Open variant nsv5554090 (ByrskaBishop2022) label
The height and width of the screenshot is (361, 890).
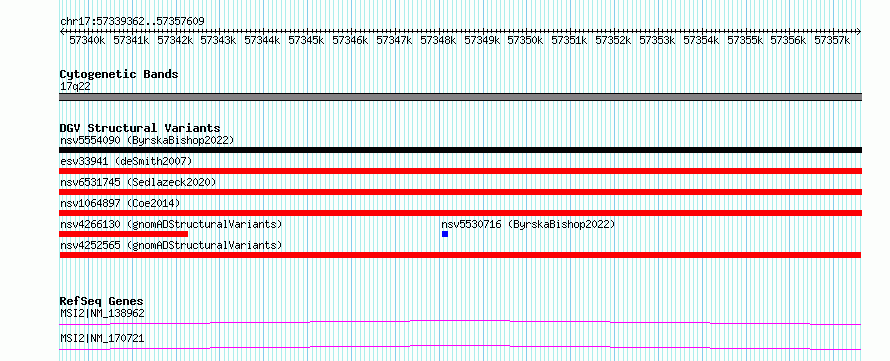147,140
